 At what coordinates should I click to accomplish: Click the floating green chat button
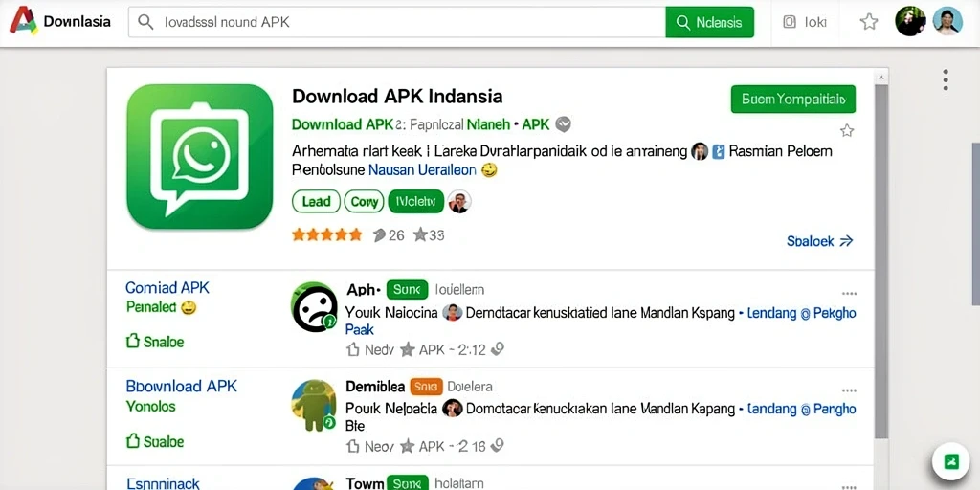[x=950, y=462]
